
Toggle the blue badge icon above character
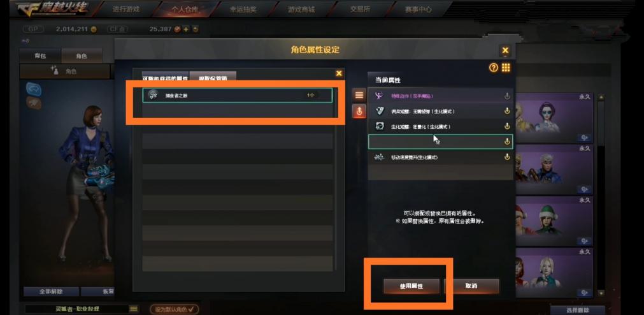point(34,89)
